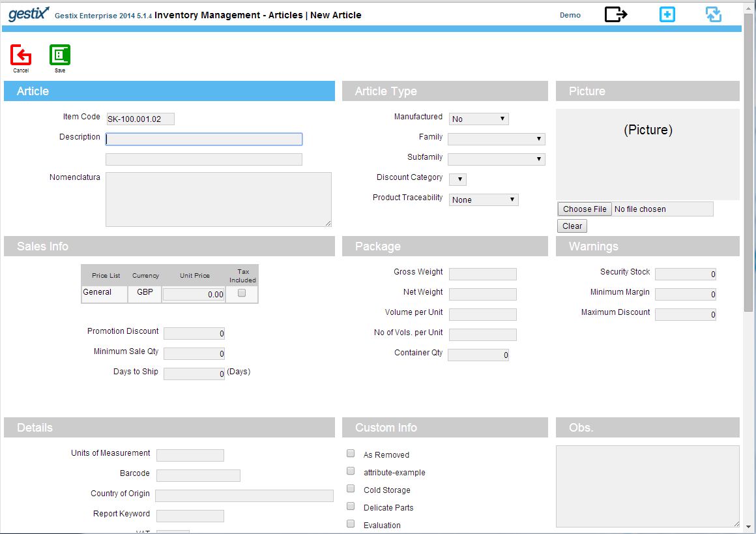Click the red Cancel icon
756x534 pixels.
tap(21, 55)
